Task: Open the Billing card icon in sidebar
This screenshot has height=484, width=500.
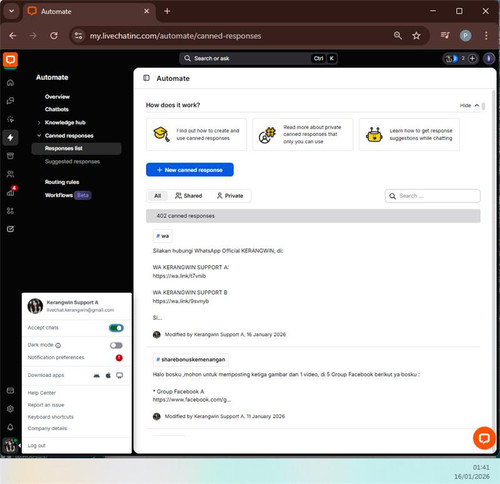Action: [10, 390]
